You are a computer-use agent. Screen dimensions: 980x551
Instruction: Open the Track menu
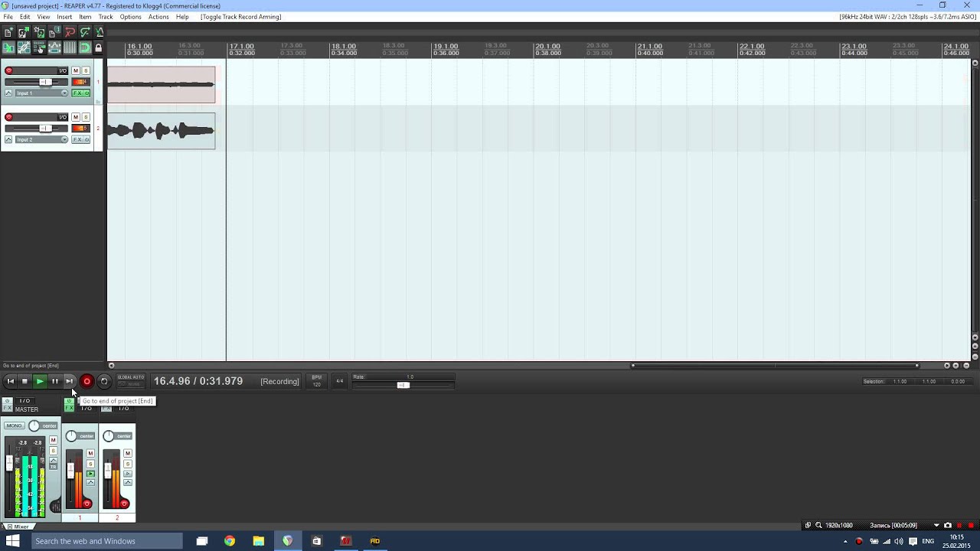pyautogui.click(x=106, y=17)
